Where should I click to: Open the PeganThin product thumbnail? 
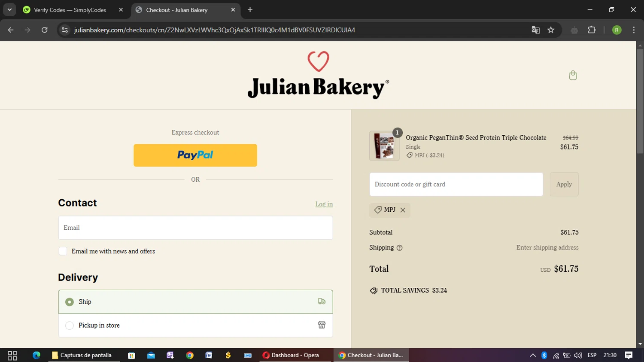pyautogui.click(x=384, y=146)
